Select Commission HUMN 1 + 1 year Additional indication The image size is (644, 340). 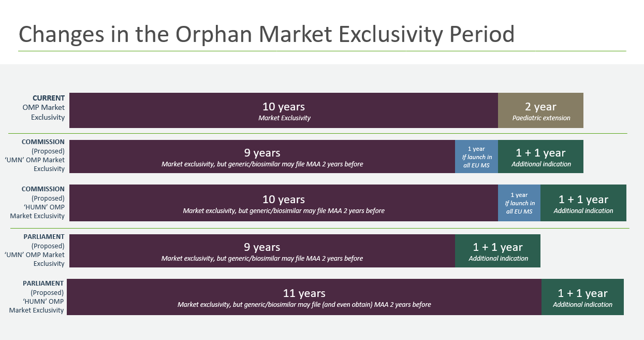[x=583, y=203]
